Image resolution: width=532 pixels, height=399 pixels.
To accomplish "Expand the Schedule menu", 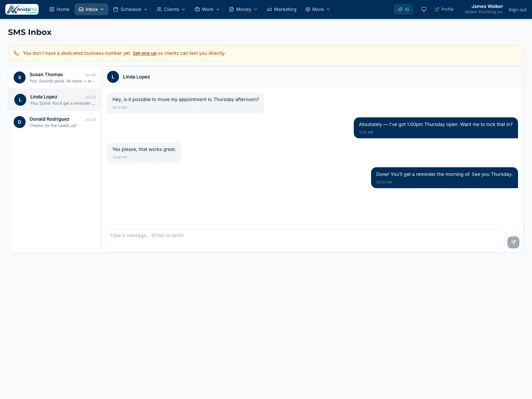I will (x=130, y=9).
